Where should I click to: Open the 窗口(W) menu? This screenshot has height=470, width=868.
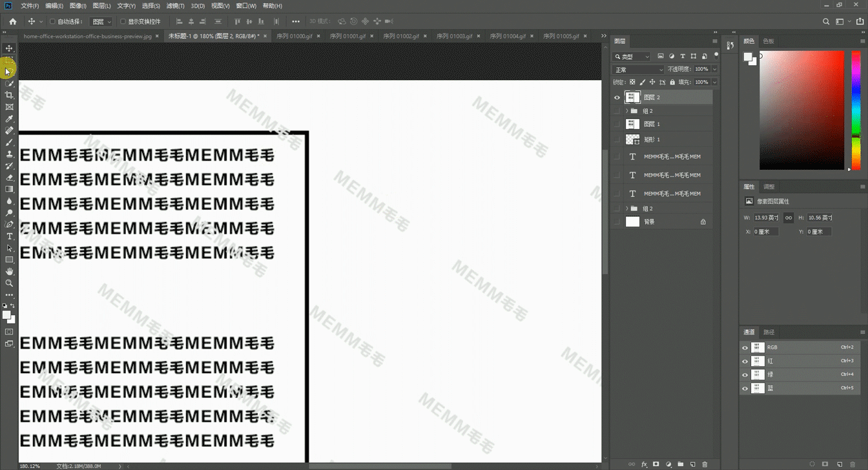[246, 6]
